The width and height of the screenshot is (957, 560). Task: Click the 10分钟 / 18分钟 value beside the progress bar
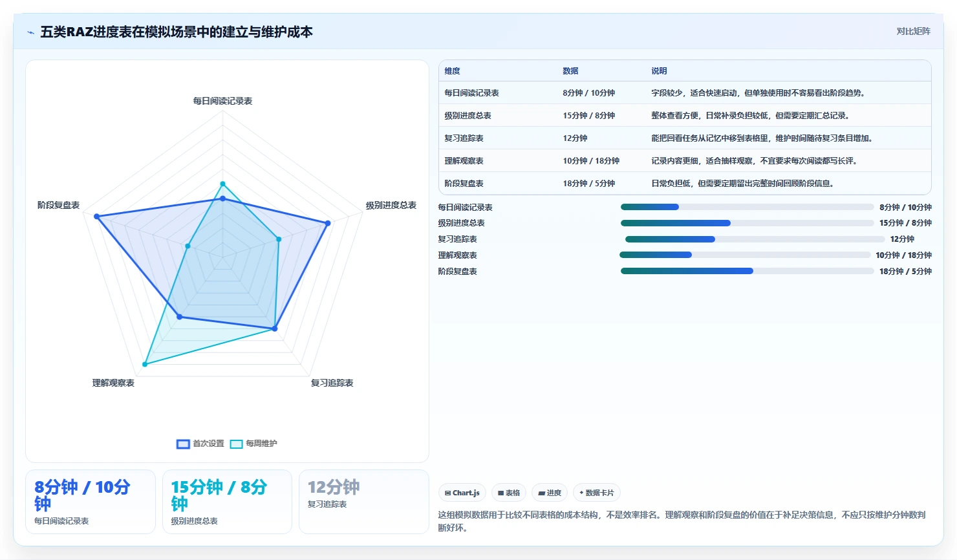pos(903,255)
